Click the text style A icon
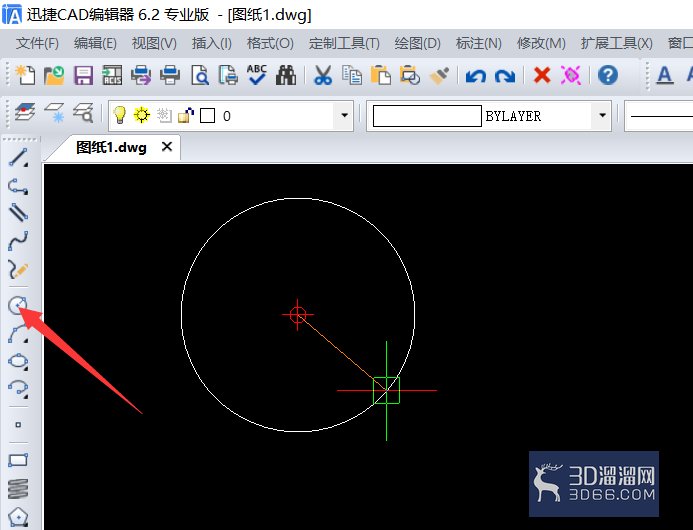693x530 pixels. [x=665, y=75]
